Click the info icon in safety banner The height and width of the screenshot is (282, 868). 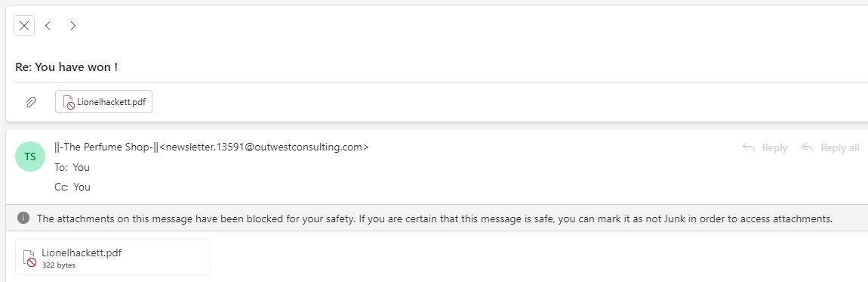(23, 218)
